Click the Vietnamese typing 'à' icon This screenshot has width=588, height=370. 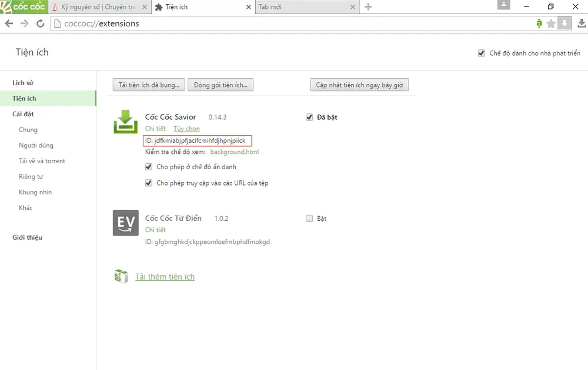[x=539, y=23]
